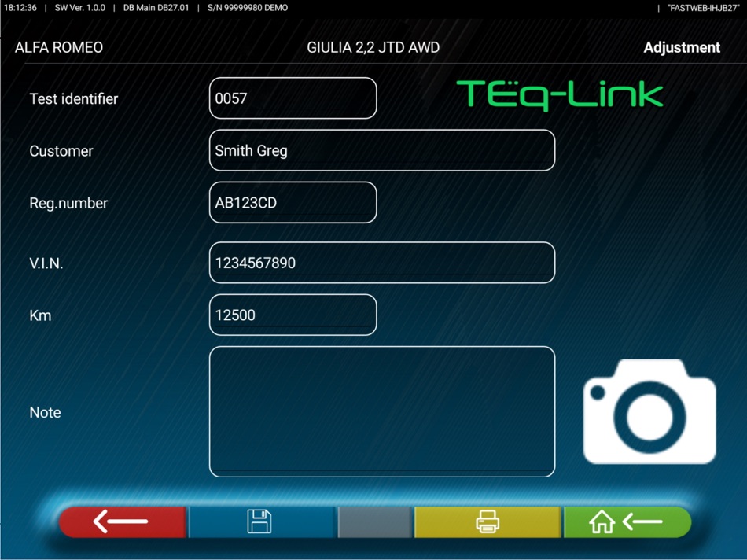Click the TEq-Link logo
This screenshot has height=560, width=747.
560,95
